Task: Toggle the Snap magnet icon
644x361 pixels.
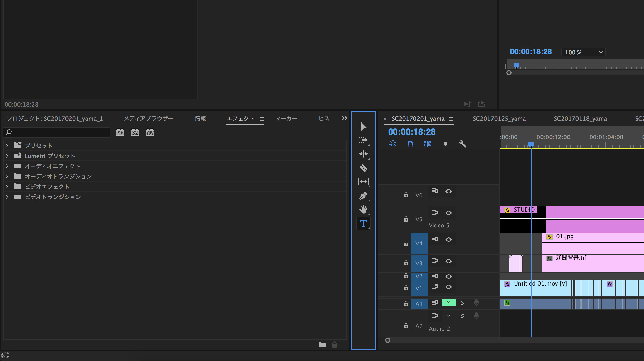Action: (410, 144)
